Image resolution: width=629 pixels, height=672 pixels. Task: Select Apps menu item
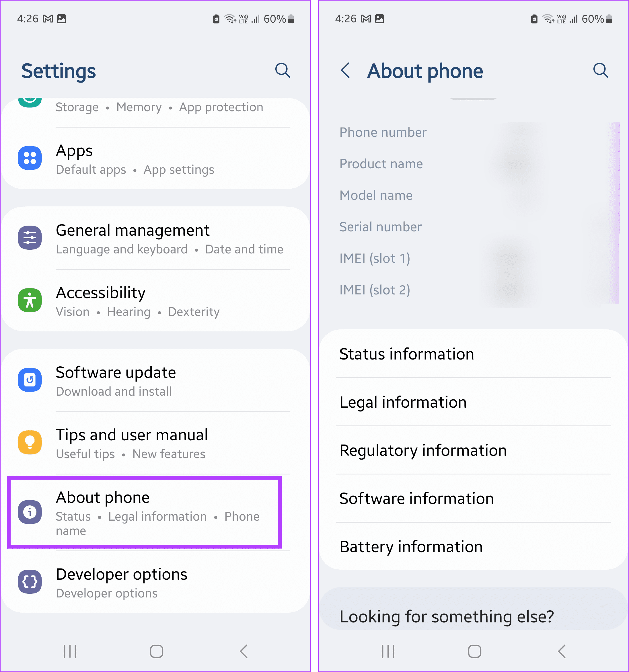click(157, 160)
